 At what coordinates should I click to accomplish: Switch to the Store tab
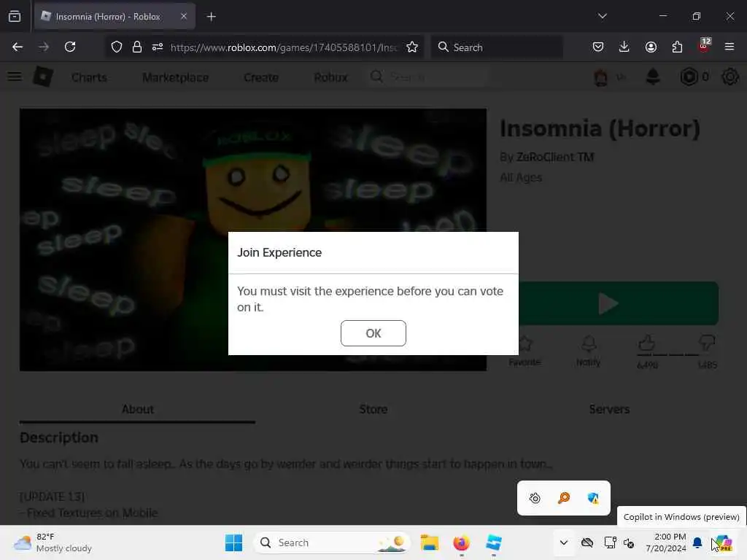(373, 409)
